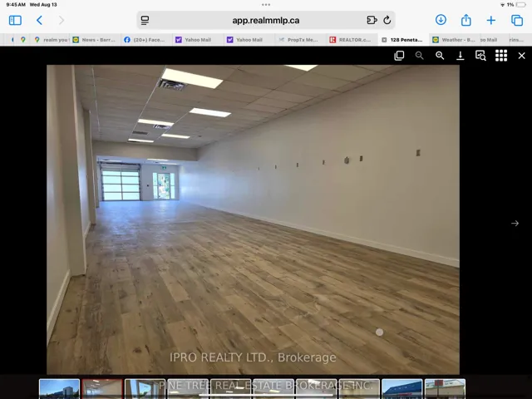Open page settings menu in address bar
Screen dimensions: 532x399
145,20
